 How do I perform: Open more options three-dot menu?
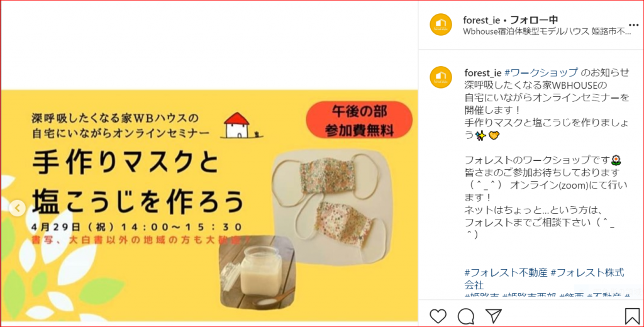[634, 25]
